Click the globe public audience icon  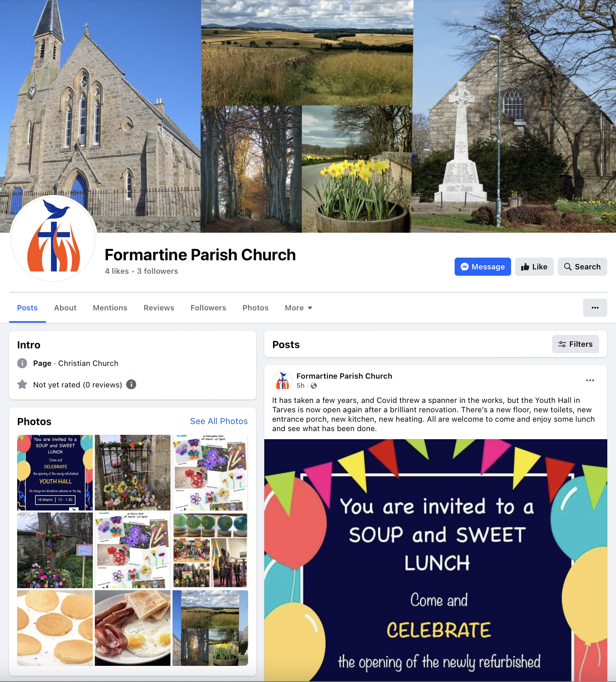pos(314,386)
